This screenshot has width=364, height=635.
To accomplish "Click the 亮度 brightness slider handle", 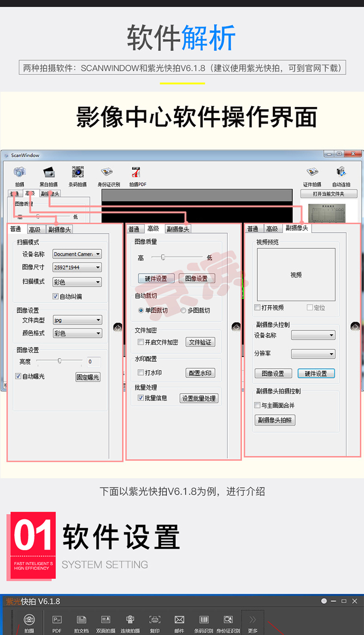I will pos(60,360).
